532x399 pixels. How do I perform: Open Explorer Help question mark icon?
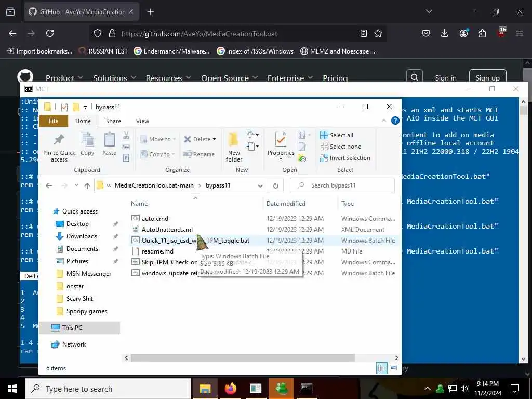click(395, 121)
